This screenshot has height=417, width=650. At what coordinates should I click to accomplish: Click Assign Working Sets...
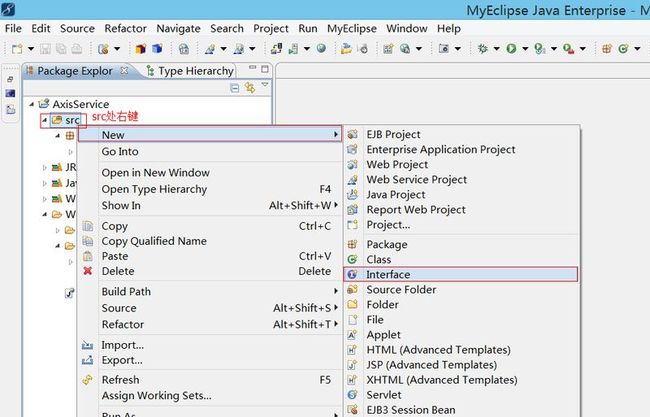210,395
